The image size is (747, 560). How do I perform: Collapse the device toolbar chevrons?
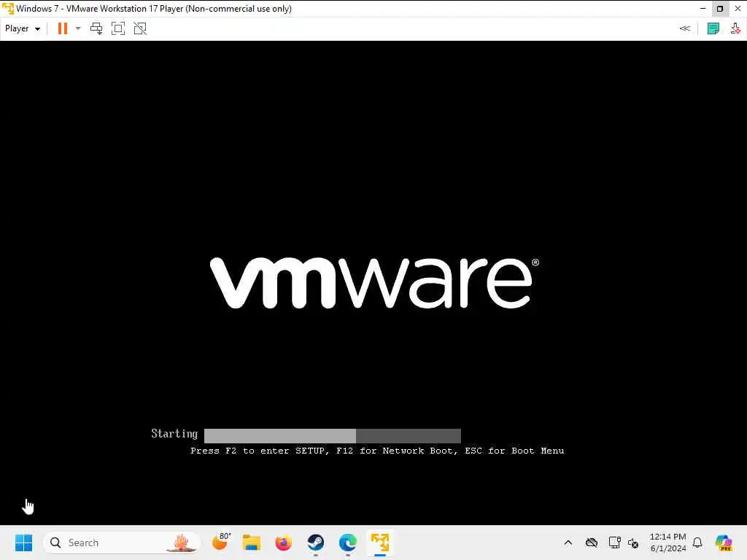[x=684, y=28]
